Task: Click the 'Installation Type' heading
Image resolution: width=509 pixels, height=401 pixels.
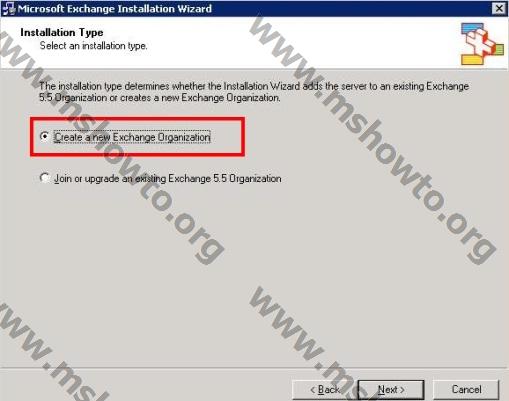Action: coord(62,32)
